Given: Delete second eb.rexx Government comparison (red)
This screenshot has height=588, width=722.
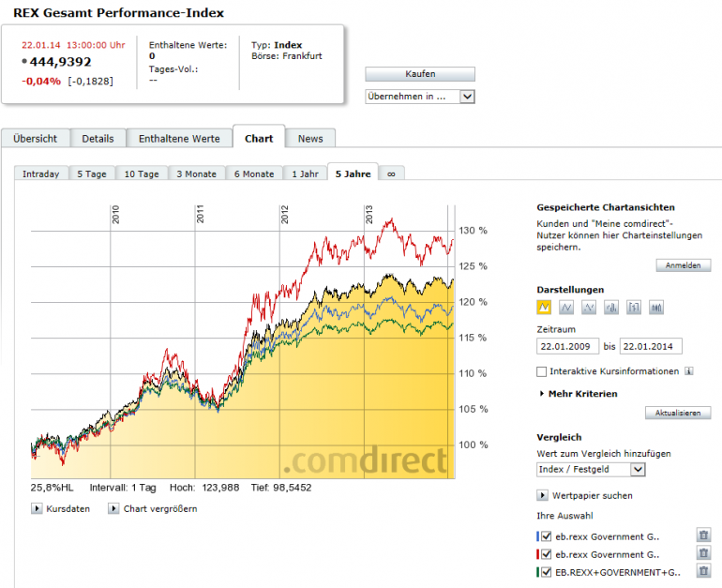Looking at the screenshot, I should [x=703, y=553].
